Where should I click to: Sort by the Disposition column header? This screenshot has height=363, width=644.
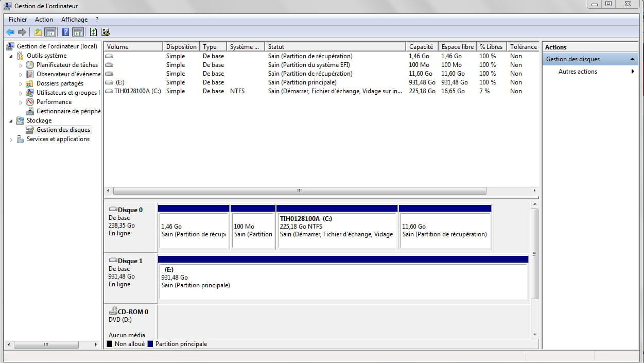pyautogui.click(x=181, y=46)
